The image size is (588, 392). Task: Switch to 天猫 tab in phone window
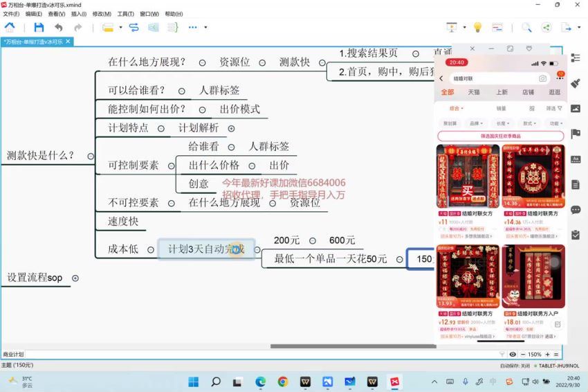coord(474,92)
